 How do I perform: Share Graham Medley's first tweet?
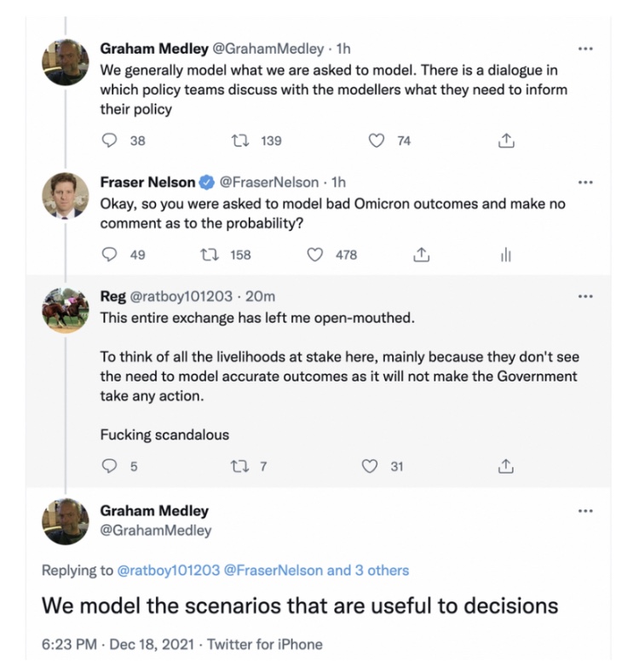point(506,141)
